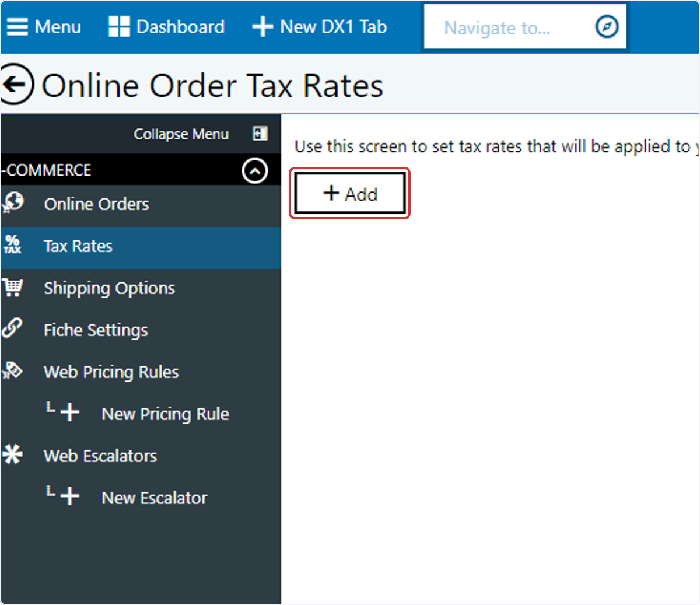The height and width of the screenshot is (605, 700).
Task: Click the Dashboard grid icon
Action: [x=119, y=27]
